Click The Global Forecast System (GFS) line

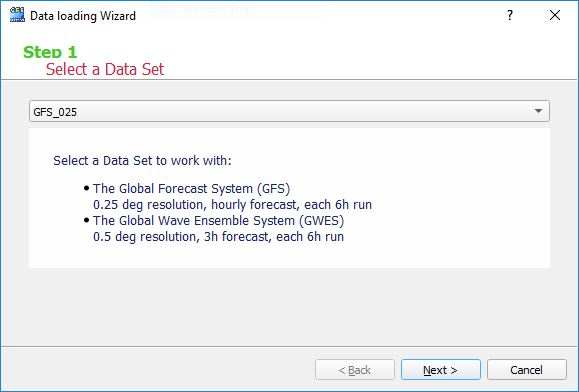(191, 189)
